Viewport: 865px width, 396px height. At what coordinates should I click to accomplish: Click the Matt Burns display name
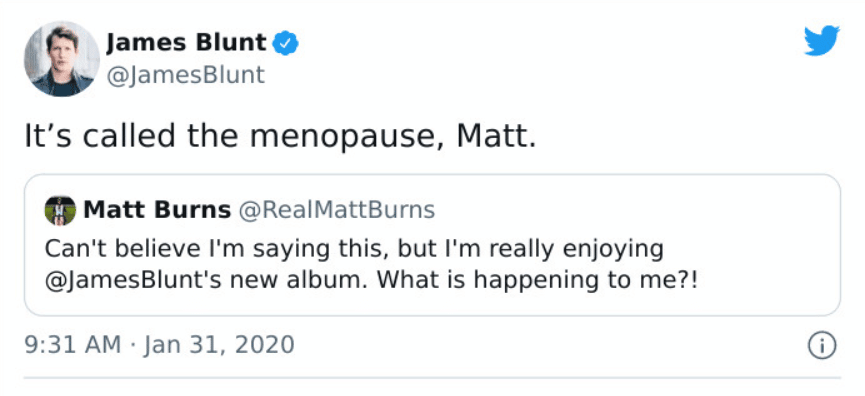(x=157, y=210)
